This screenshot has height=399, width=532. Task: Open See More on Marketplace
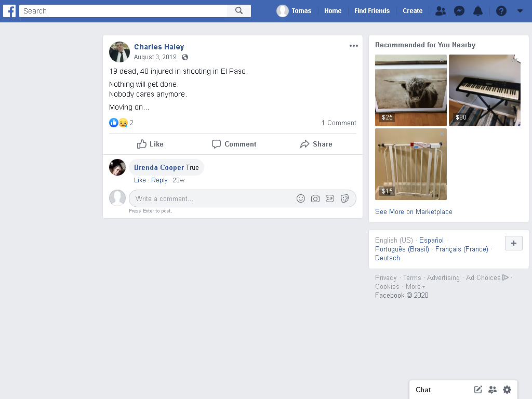[414, 212]
